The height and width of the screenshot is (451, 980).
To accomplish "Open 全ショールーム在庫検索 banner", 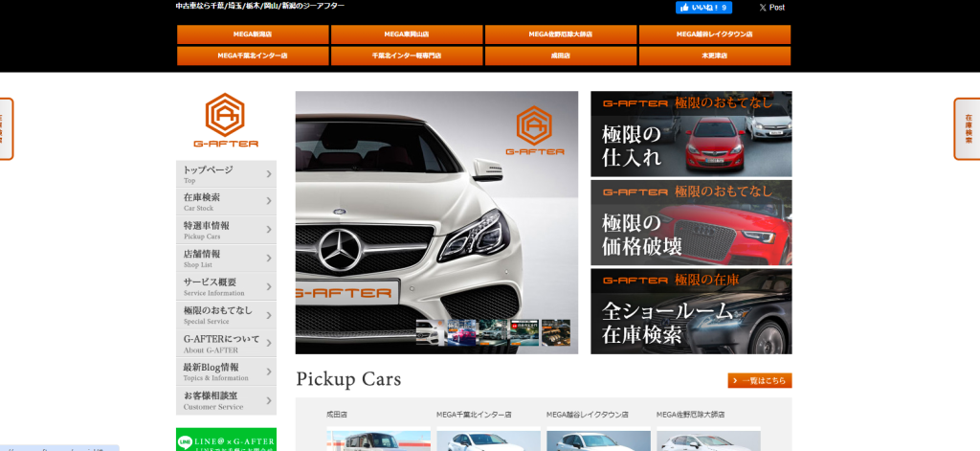I will point(691,312).
